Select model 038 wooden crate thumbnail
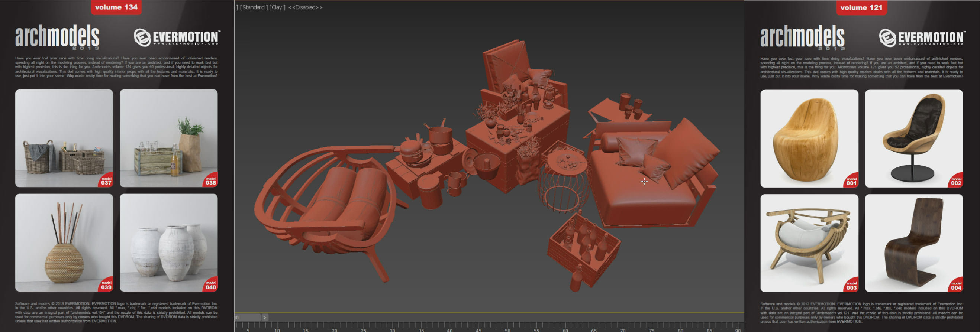 [168, 138]
